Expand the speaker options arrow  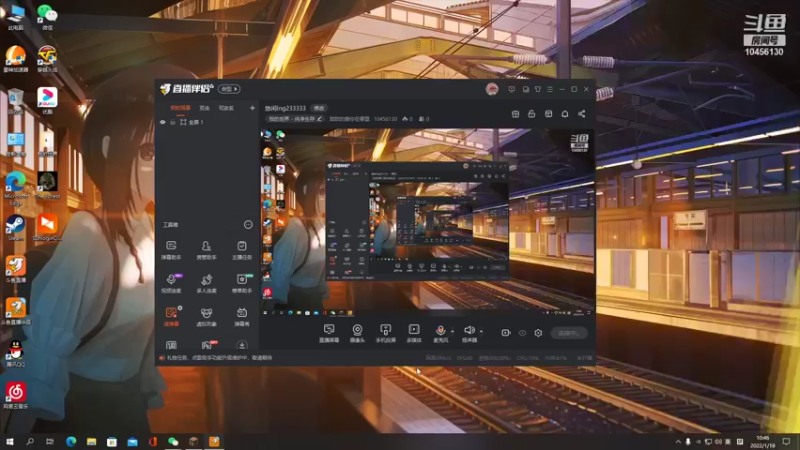[481, 331]
